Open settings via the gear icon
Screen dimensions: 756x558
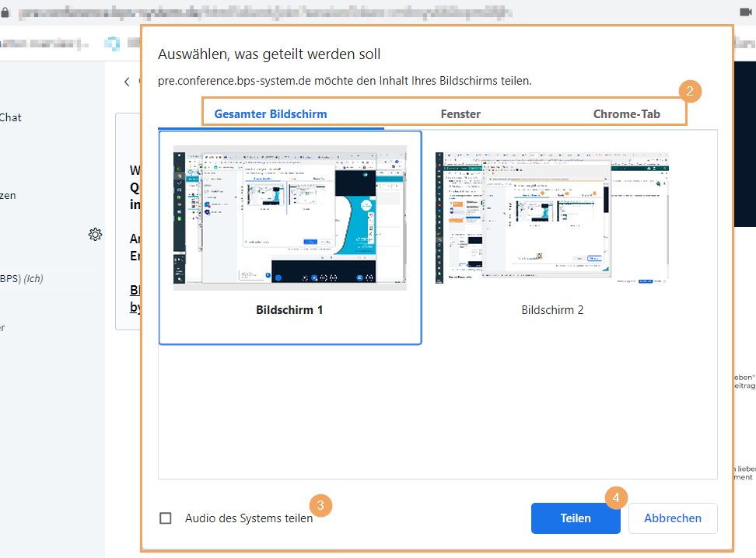point(96,234)
